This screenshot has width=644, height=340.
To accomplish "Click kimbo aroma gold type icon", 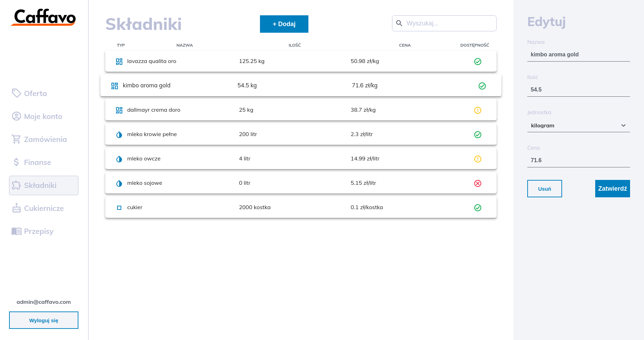I will [115, 86].
